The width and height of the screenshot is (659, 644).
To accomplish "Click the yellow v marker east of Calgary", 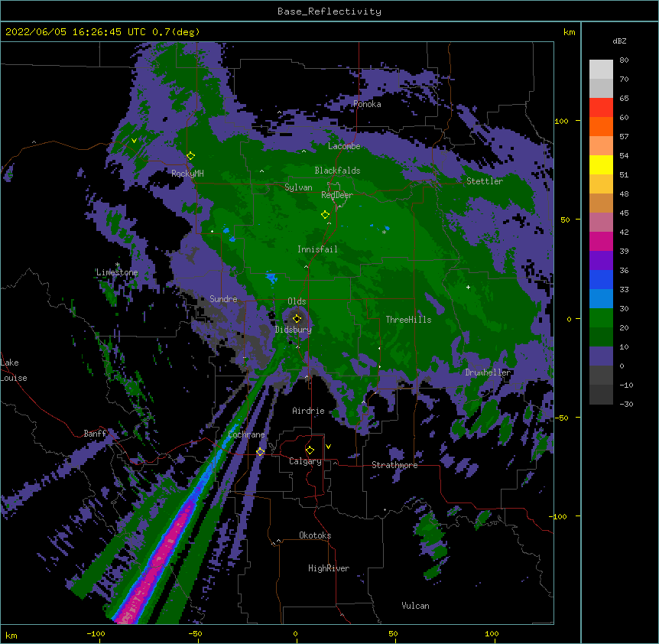I will (328, 447).
